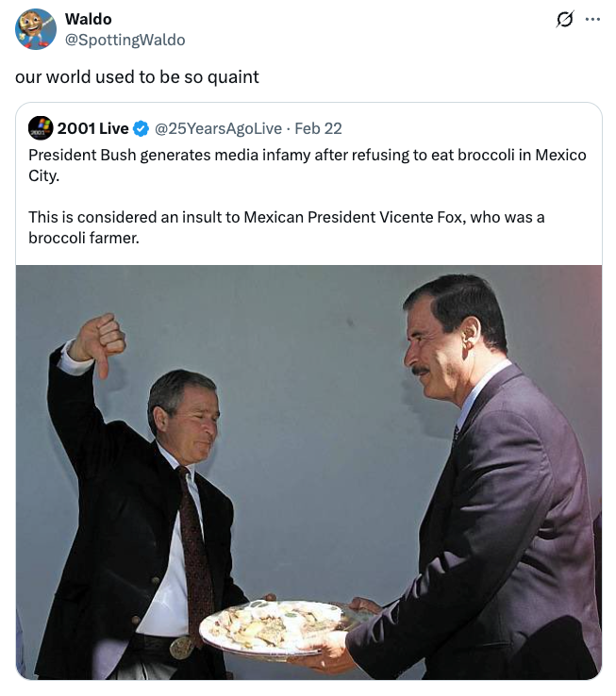Click the words 'broccoli farmer.' in the quote

coord(84,238)
